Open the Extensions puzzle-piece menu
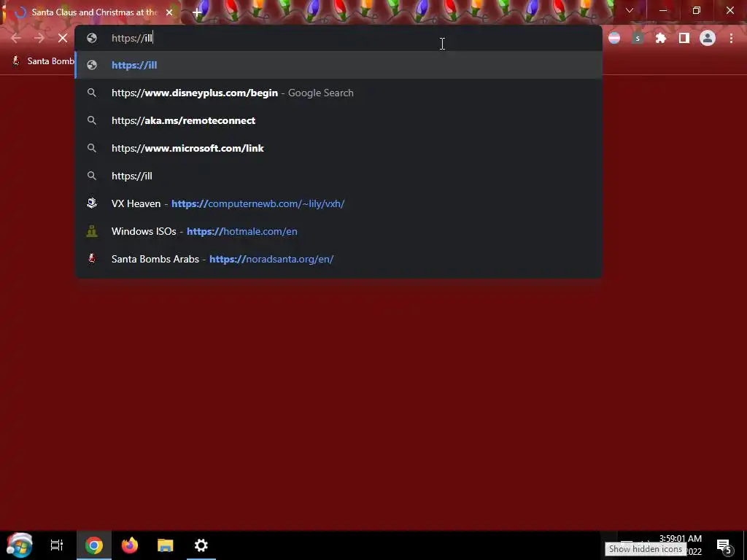Image resolution: width=747 pixels, height=560 pixels. 660,38
